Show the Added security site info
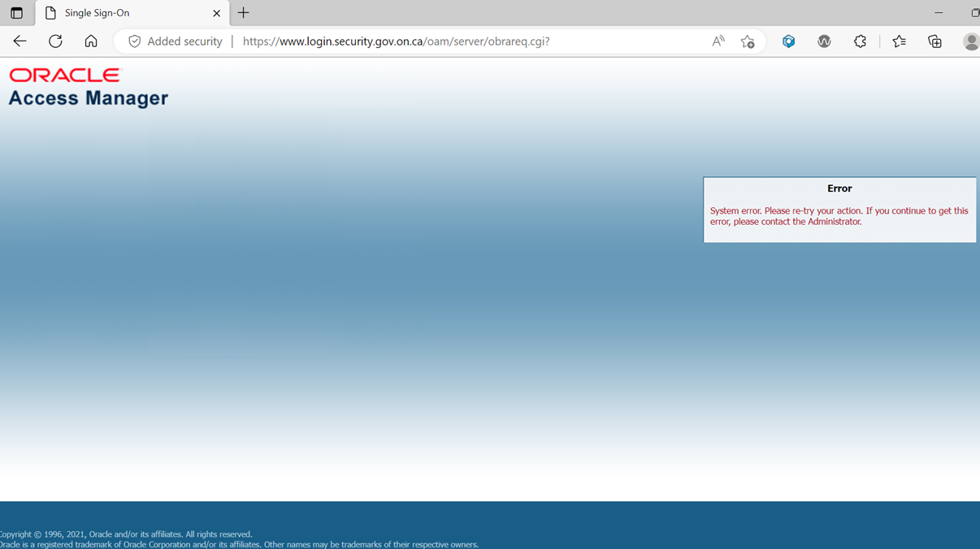Viewport: 980px width, 549px height. pyautogui.click(x=176, y=41)
